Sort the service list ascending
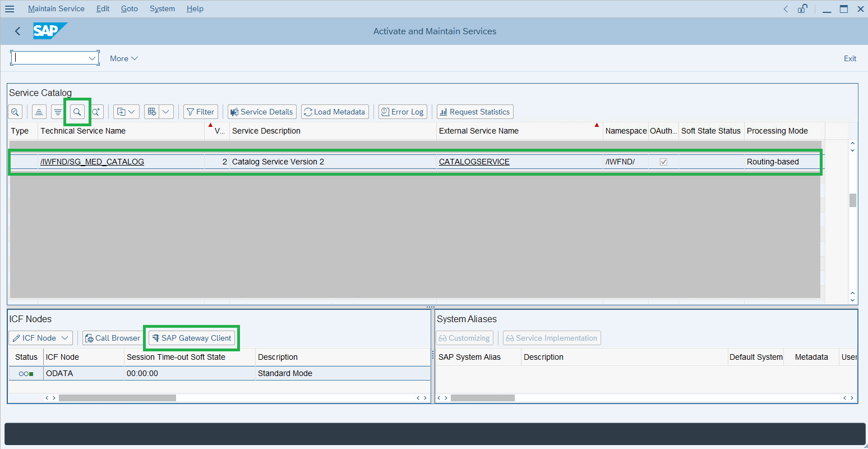Screen dimensions: 868x449 tap(39, 111)
